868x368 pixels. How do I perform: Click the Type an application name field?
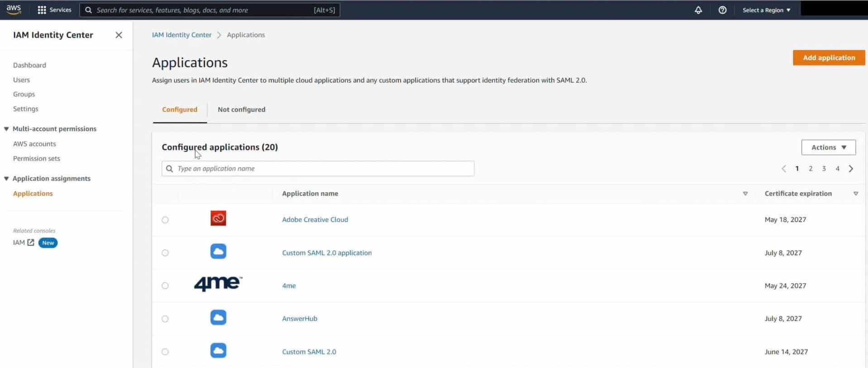(x=318, y=169)
